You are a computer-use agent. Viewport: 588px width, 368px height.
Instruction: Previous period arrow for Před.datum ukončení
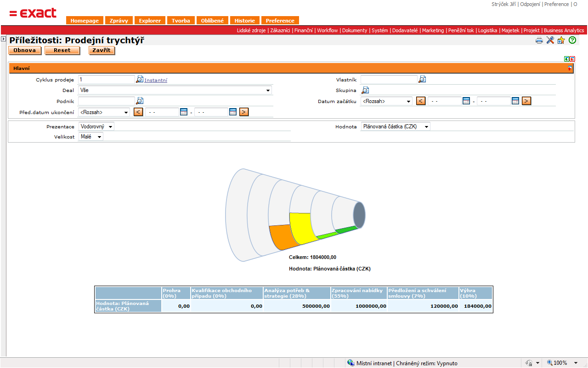[138, 112]
